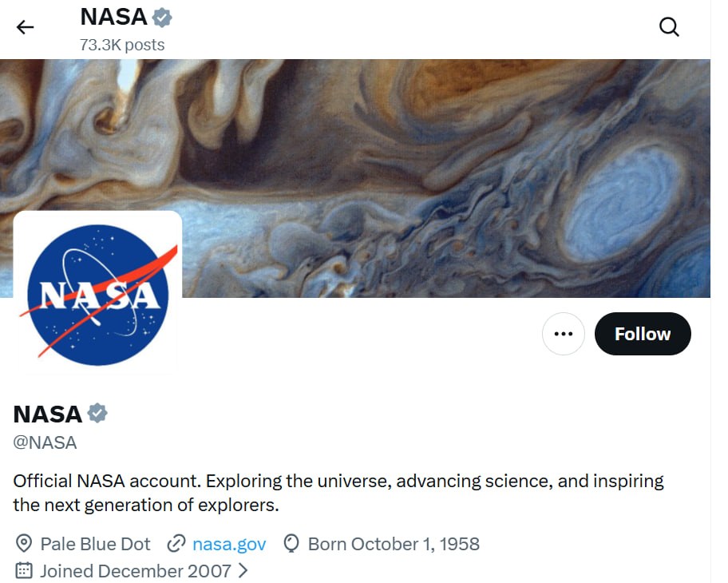728x583 pixels.
Task: Click the Born October 1, 1958 text
Action: click(394, 545)
